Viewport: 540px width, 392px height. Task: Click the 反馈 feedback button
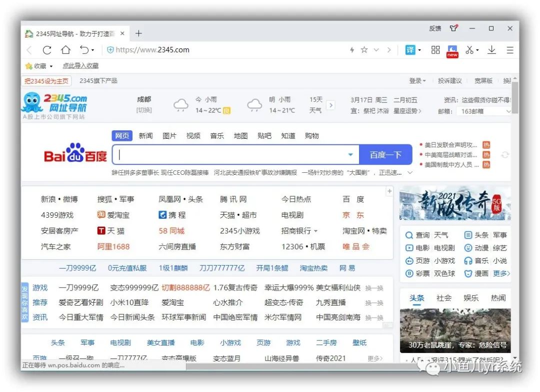click(435, 28)
